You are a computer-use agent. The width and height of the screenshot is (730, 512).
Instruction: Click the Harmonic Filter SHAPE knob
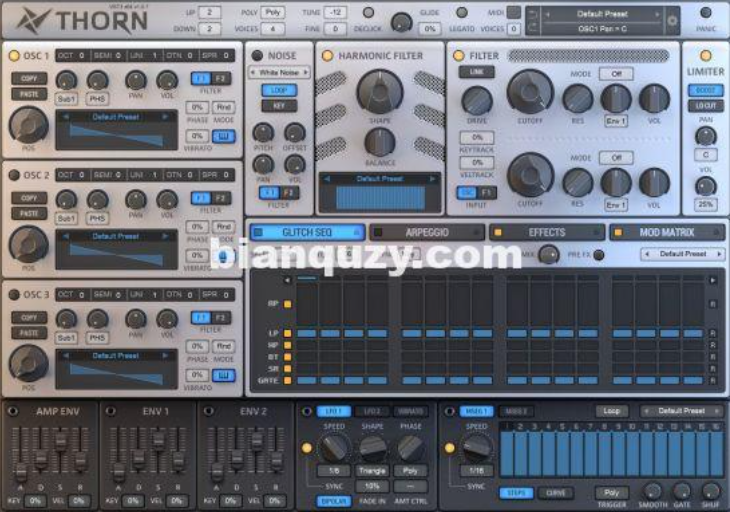coord(380,92)
